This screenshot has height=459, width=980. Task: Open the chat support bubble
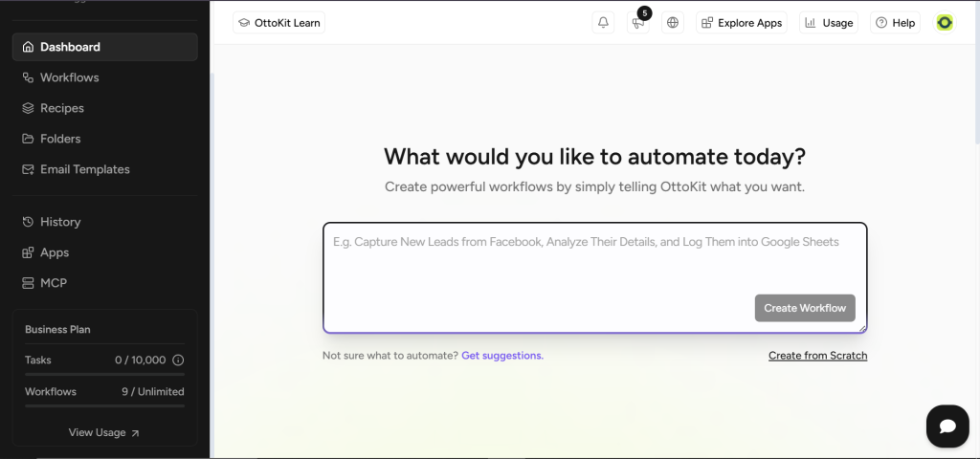pos(947,426)
